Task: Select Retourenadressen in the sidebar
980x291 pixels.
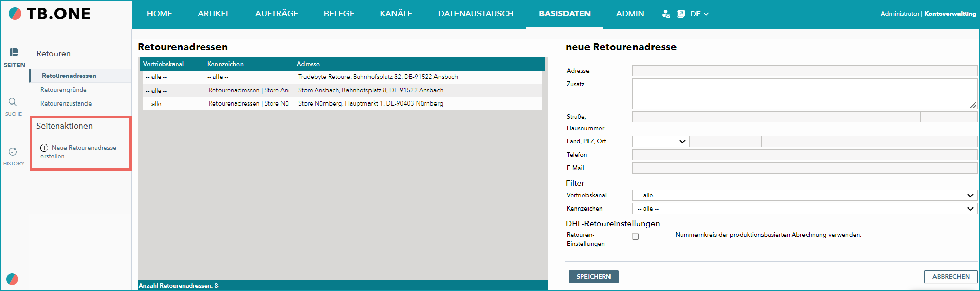Action: pos(69,76)
